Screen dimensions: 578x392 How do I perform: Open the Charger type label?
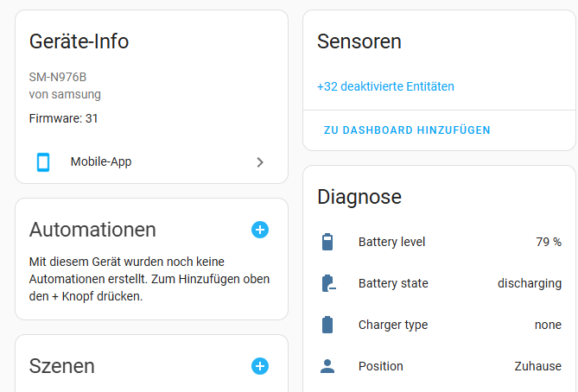393,325
